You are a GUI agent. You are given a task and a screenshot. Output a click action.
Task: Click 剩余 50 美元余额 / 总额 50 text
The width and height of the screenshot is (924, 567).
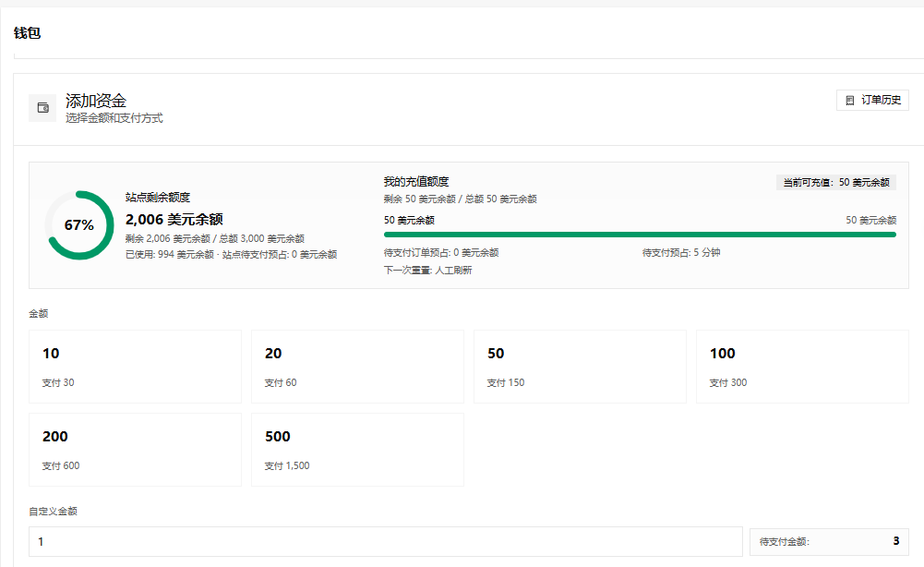coord(461,199)
